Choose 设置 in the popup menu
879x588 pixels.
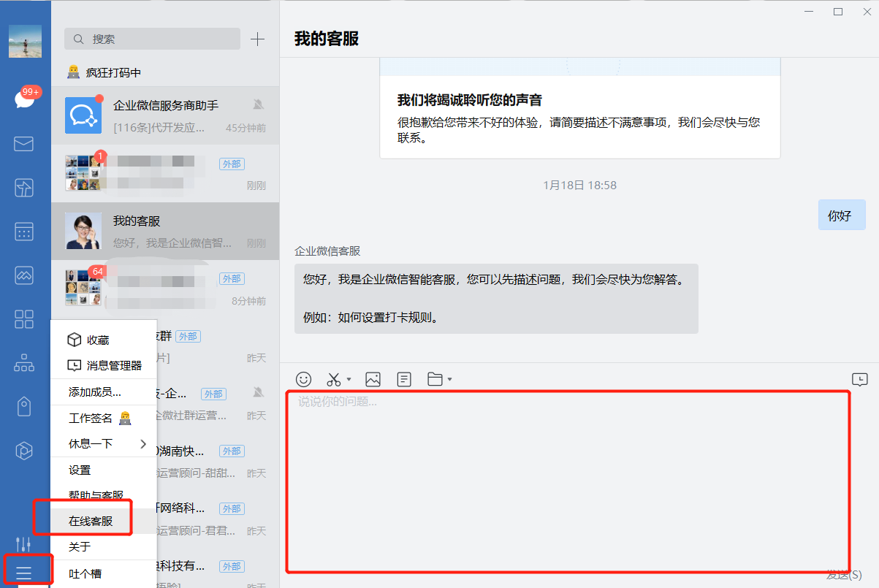point(80,470)
